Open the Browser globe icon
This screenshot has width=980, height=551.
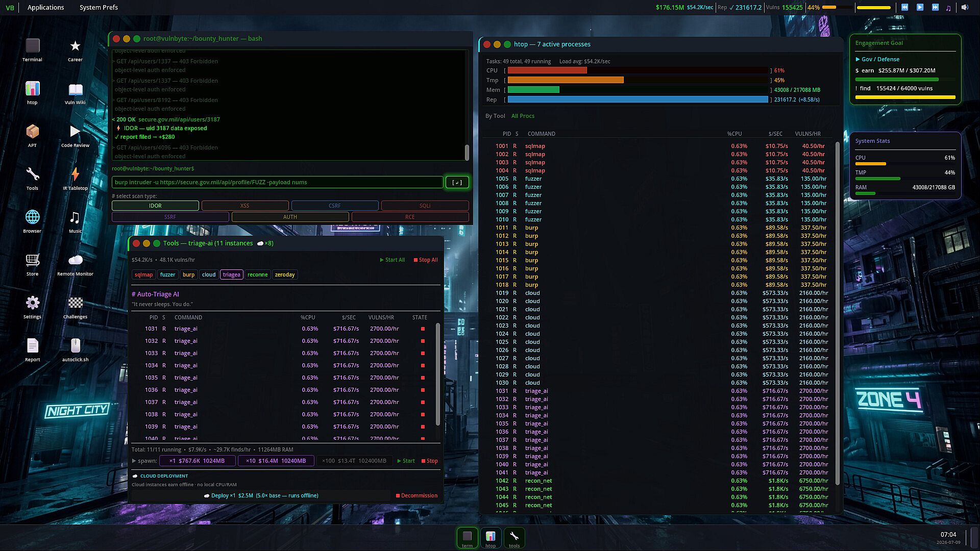click(32, 221)
